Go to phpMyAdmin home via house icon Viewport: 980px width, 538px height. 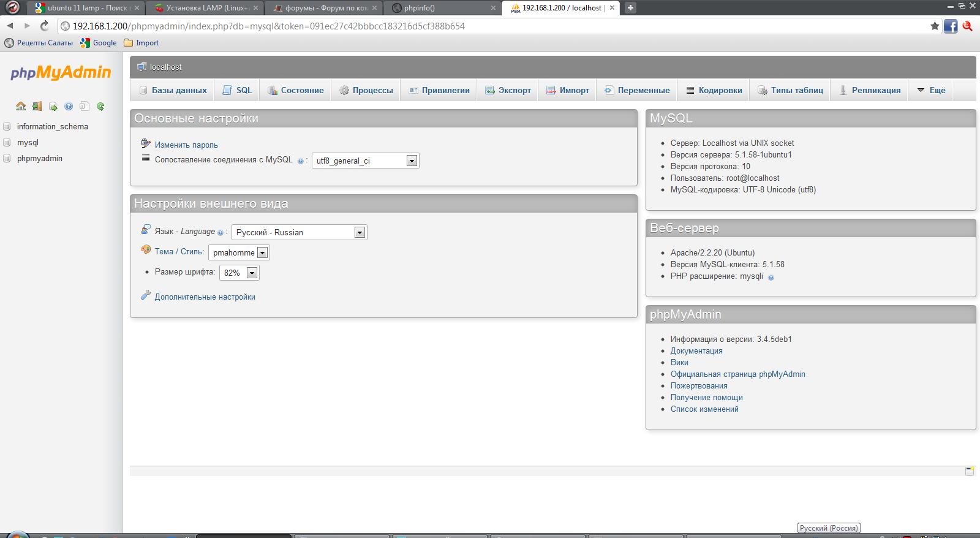tap(21, 106)
